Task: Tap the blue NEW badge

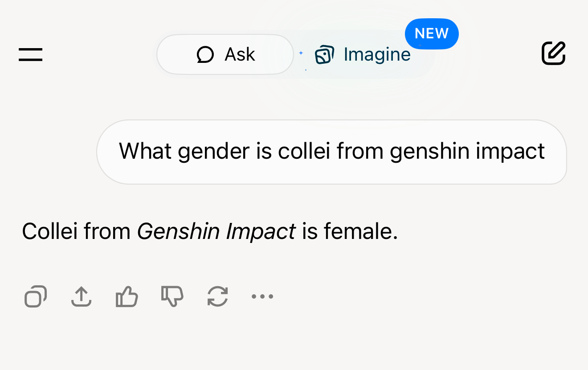Action: pos(432,33)
